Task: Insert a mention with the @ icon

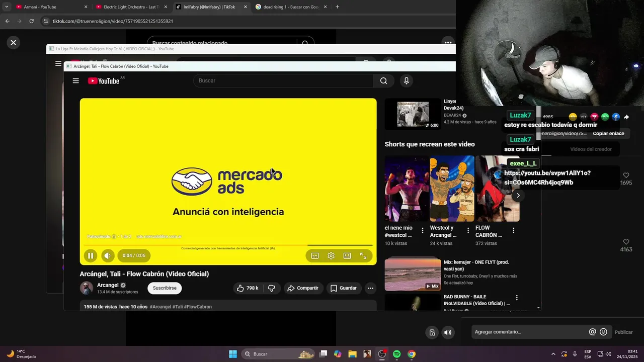Action: click(x=593, y=332)
